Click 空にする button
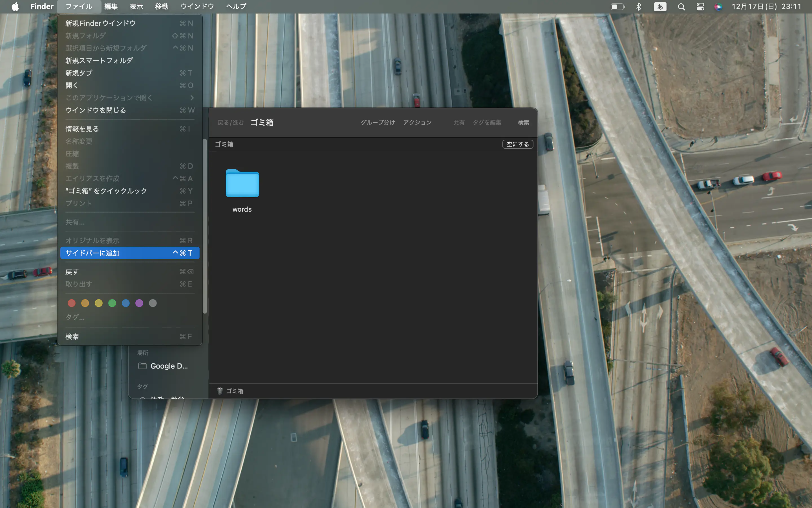Image resolution: width=812 pixels, height=508 pixels. pyautogui.click(x=518, y=144)
